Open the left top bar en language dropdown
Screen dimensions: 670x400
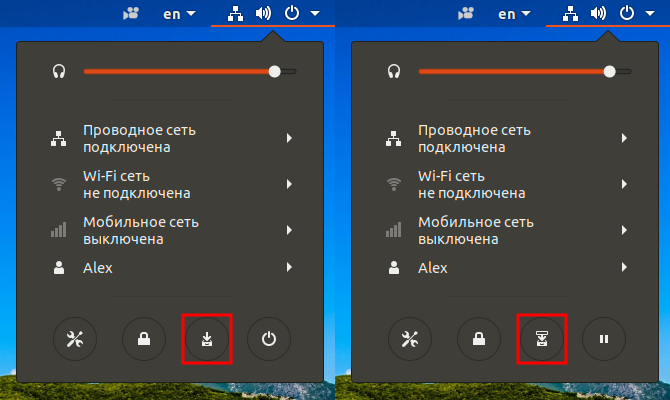(179, 14)
